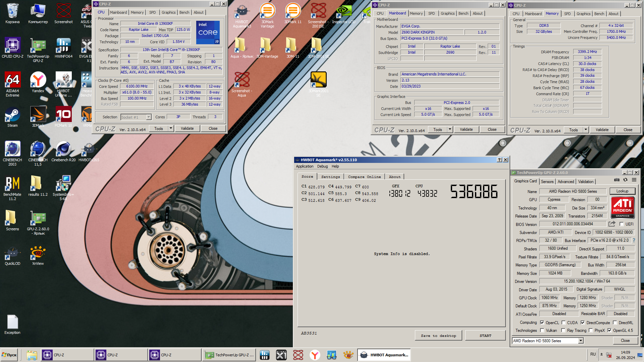Viewport: 644px width, 362px height.
Task: Open the Cinebench R20 desktop icon
Action: [63, 152]
